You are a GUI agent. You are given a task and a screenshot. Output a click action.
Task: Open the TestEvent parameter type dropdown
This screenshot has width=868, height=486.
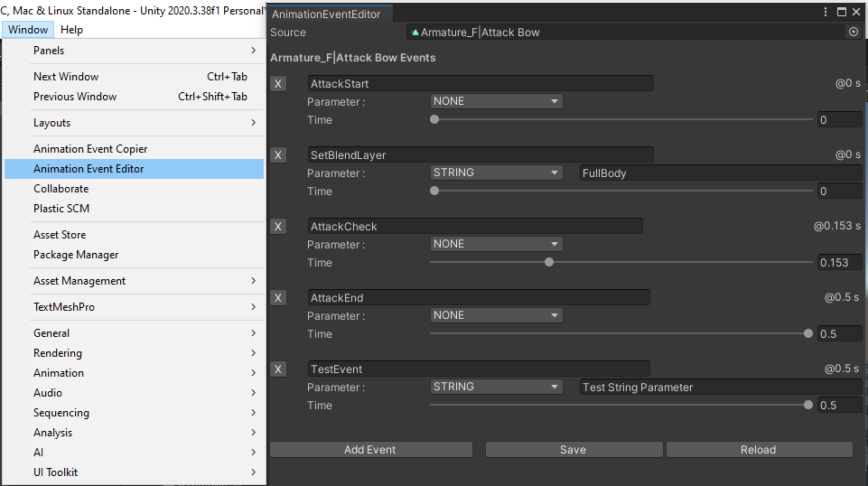tap(496, 388)
